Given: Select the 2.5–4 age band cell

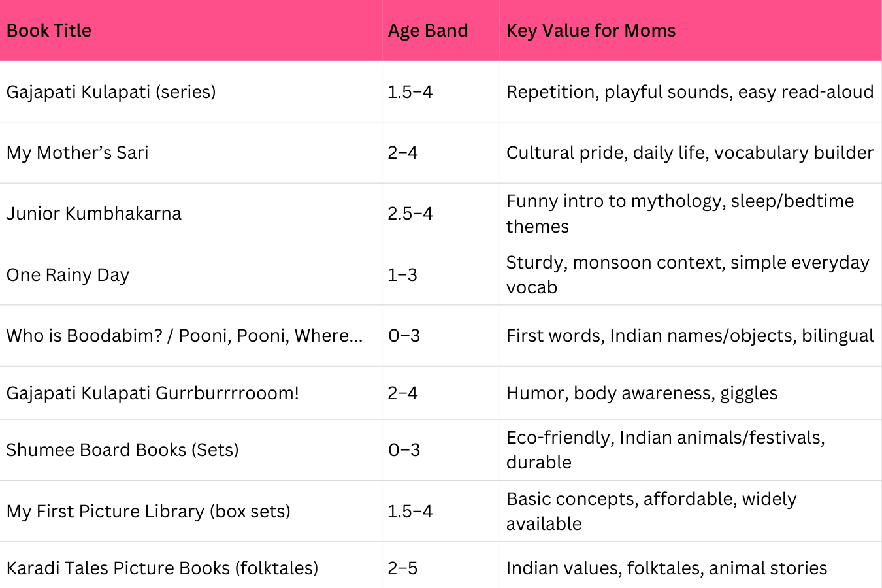Looking at the screenshot, I should (410, 214).
